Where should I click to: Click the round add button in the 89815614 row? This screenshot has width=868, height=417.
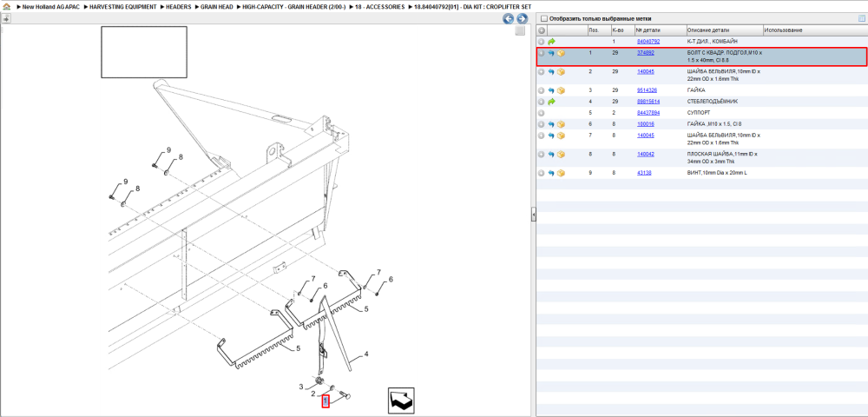tap(542, 102)
